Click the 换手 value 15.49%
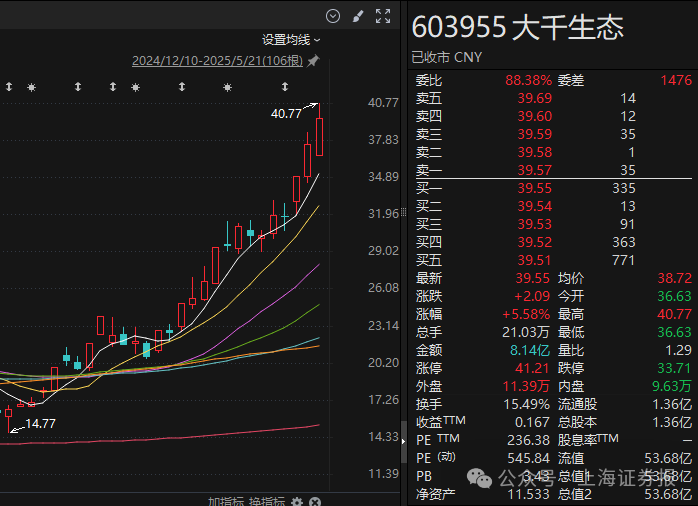The image size is (698, 506). pos(527,405)
